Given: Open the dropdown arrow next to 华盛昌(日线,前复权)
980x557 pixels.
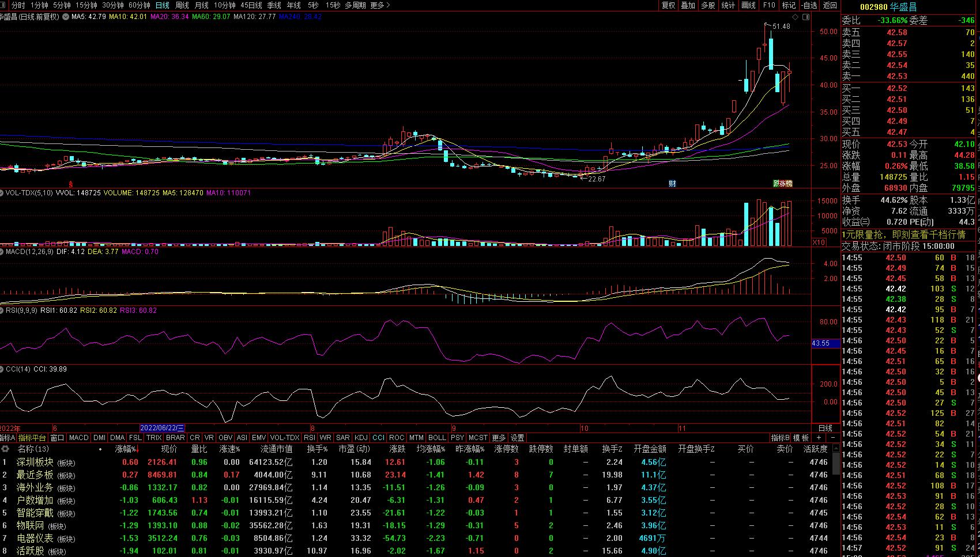Looking at the screenshot, I should tap(65, 17).
